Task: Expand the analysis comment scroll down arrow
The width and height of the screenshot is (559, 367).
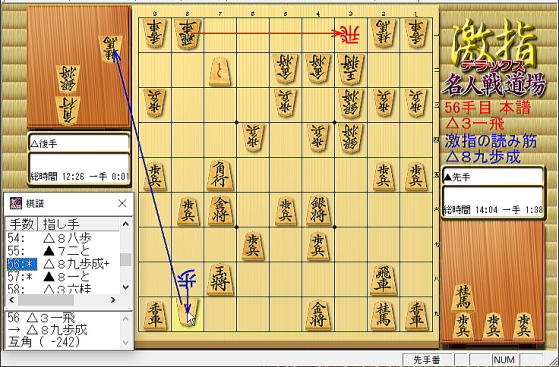Action: tap(126, 343)
